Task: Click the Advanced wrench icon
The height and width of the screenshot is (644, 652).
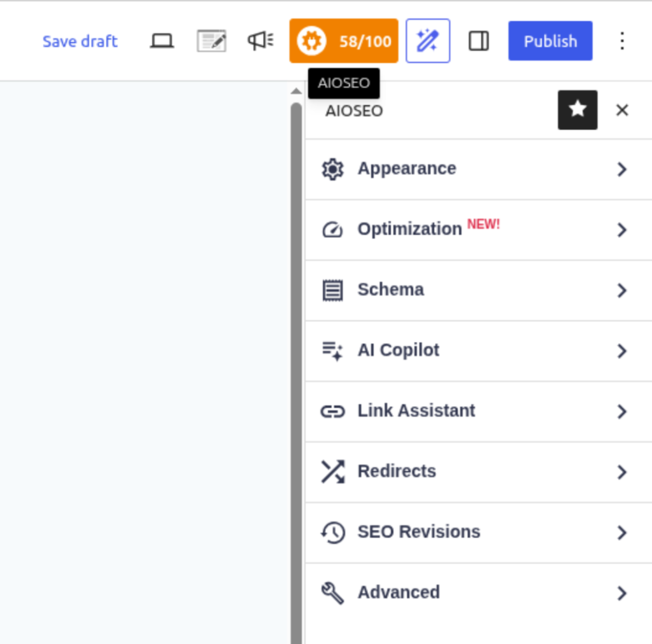Action: [332, 593]
